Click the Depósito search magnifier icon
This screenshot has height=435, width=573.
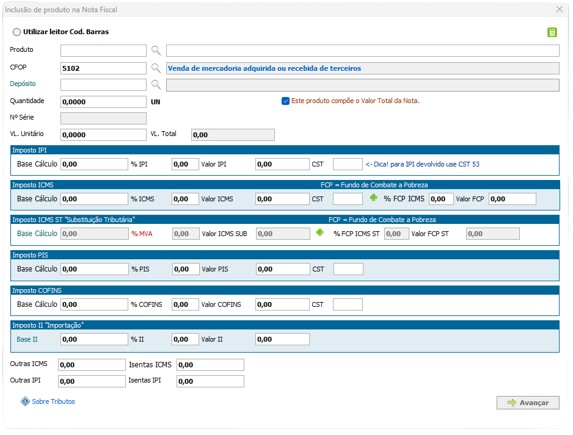(x=156, y=85)
